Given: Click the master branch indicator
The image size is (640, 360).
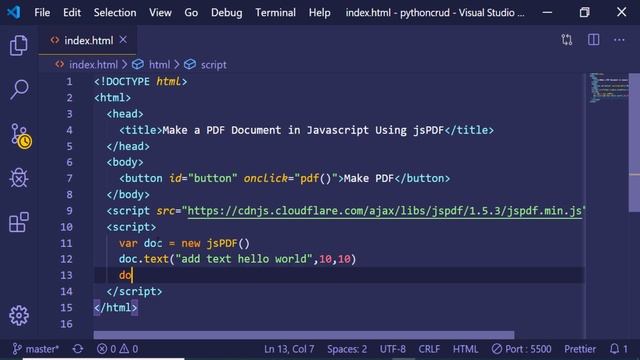Looking at the screenshot, I should 36,349.
